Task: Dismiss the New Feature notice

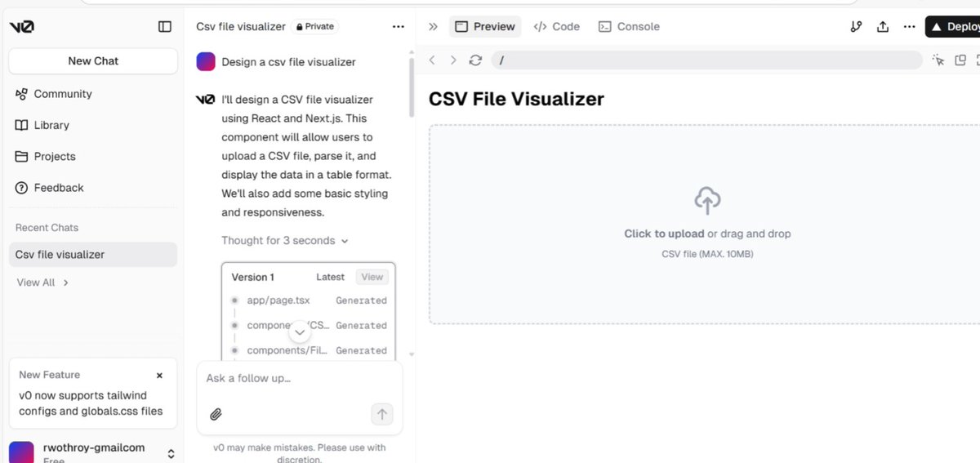Action: pos(159,376)
